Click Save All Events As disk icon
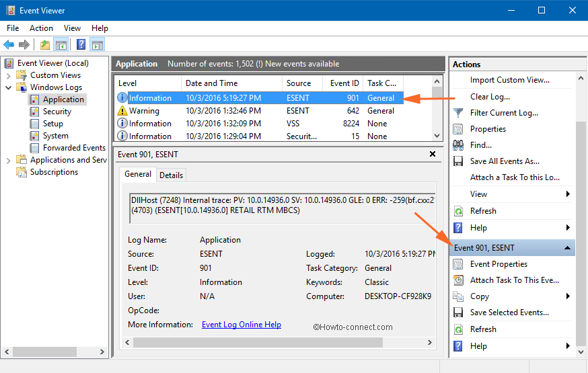Image resolution: width=588 pixels, height=373 pixels. click(x=458, y=161)
